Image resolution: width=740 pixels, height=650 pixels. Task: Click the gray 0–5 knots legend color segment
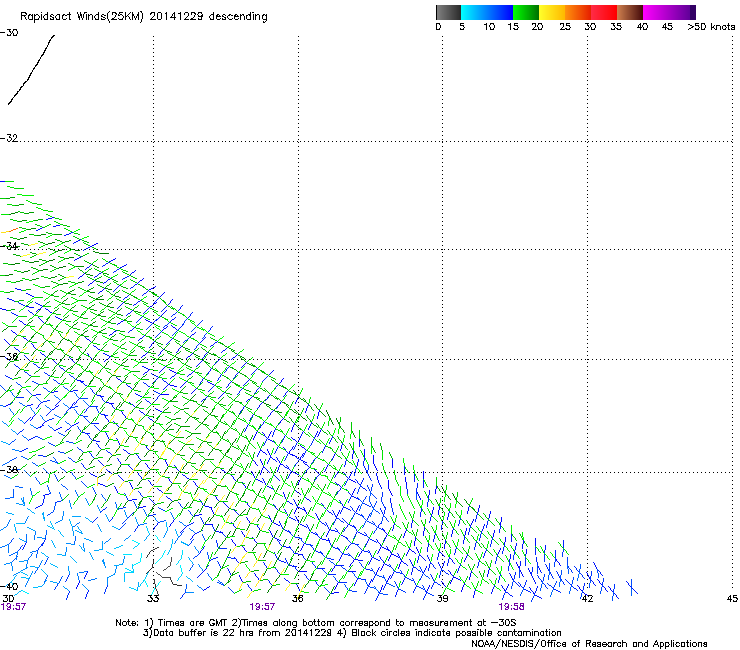tap(448, 12)
